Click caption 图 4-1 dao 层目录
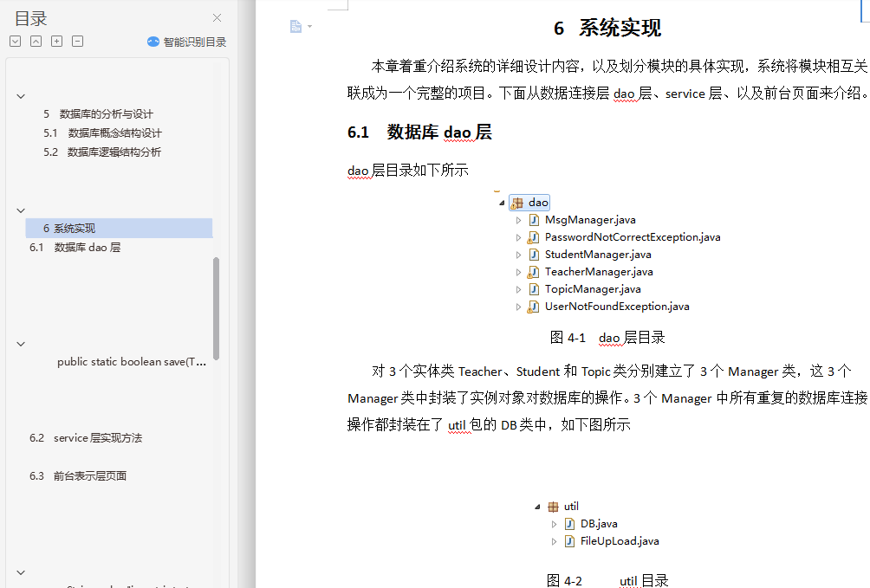Image resolution: width=870 pixels, height=588 pixels. [x=607, y=338]
